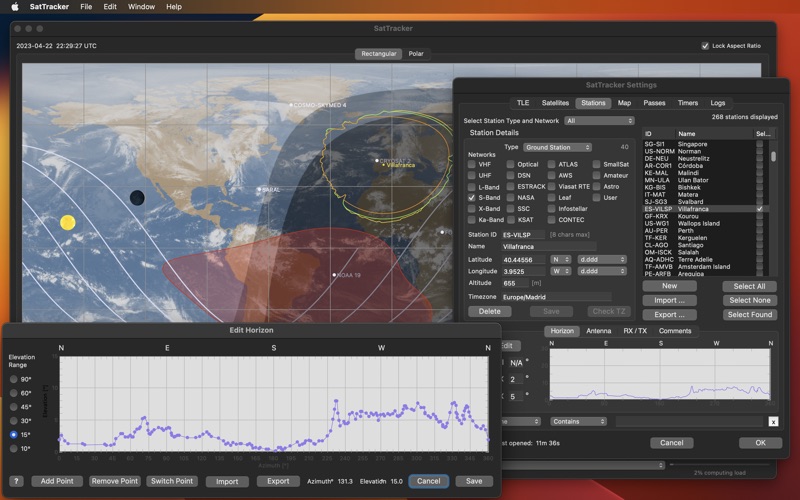This screenshot has height=500, width=800.
Task: Toggle the Lock Aspect Ratio checkbox
Action: click(x=705, y=46)
